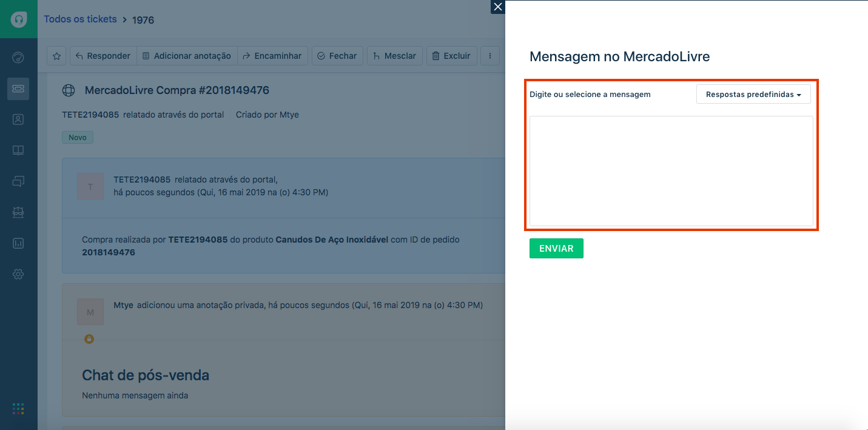The image size is (868, 430).
Task: Click Fechar to close the ticket
Action: click(x=338, y=56)
